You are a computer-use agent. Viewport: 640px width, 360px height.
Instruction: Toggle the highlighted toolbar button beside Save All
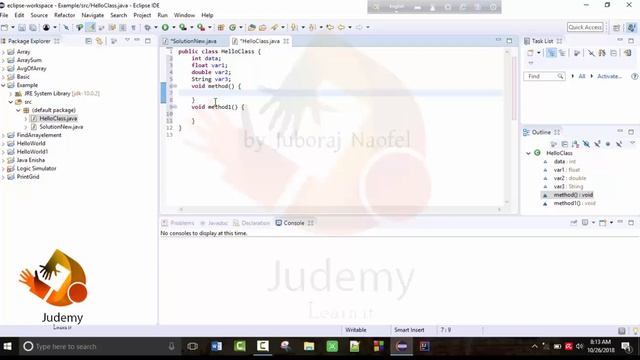click(x=91, y=27)
